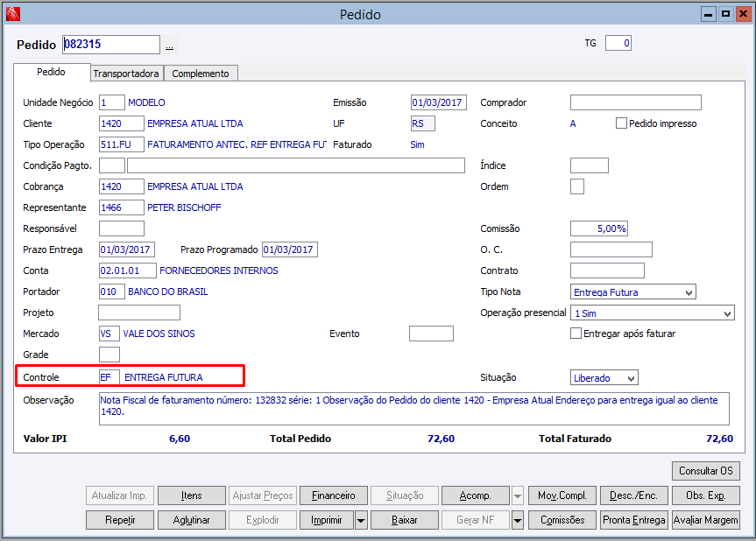This screenshot has width=756, height=541.
Task: Click the VALE DOS SINOS market name
Action: tap(159, 334)
